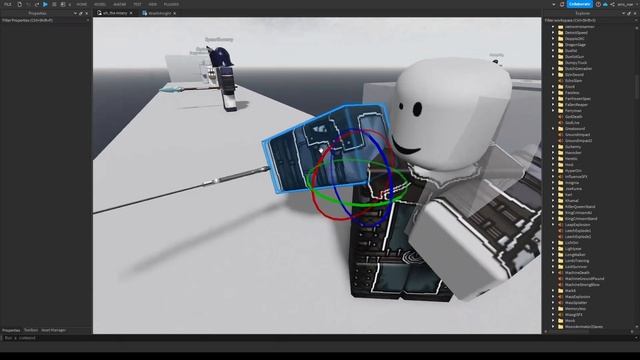Viewport: 640px width, 360px height.
Task: Focus the Filter workspace search field
Action: click(590, 20)
